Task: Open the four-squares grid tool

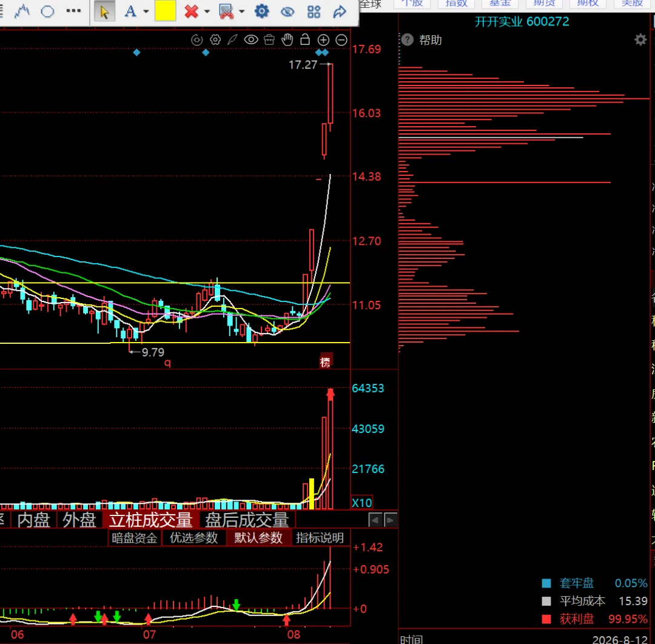Action: tap(314, 12)
